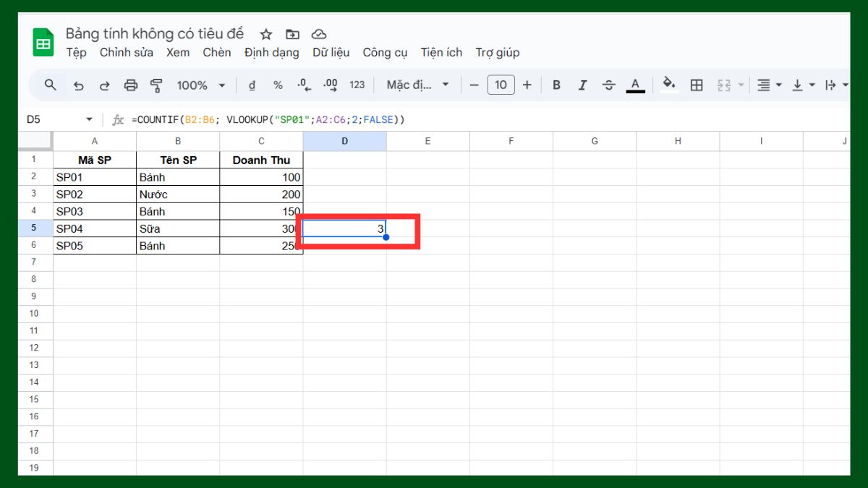Open the fill color picker
This screenshot has height=488, width=868.
click(x=670, y=85)
